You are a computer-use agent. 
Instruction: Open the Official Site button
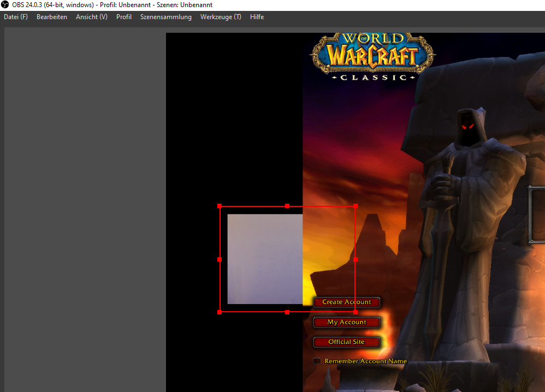pos(346,342)
